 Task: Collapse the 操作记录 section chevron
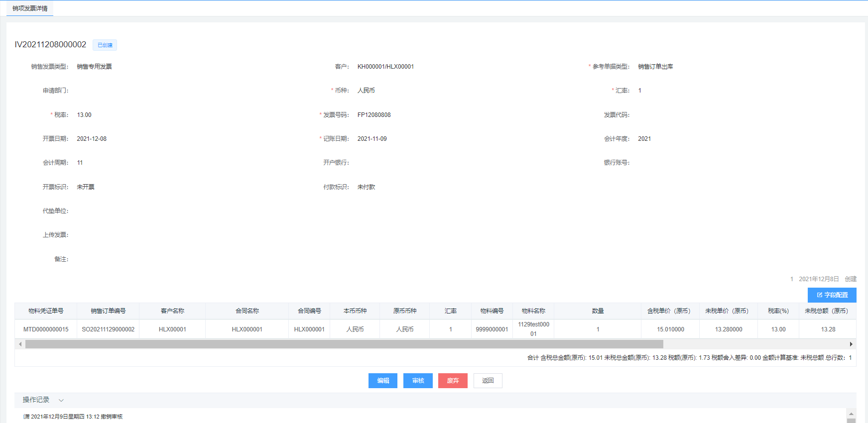pos(61,400)
